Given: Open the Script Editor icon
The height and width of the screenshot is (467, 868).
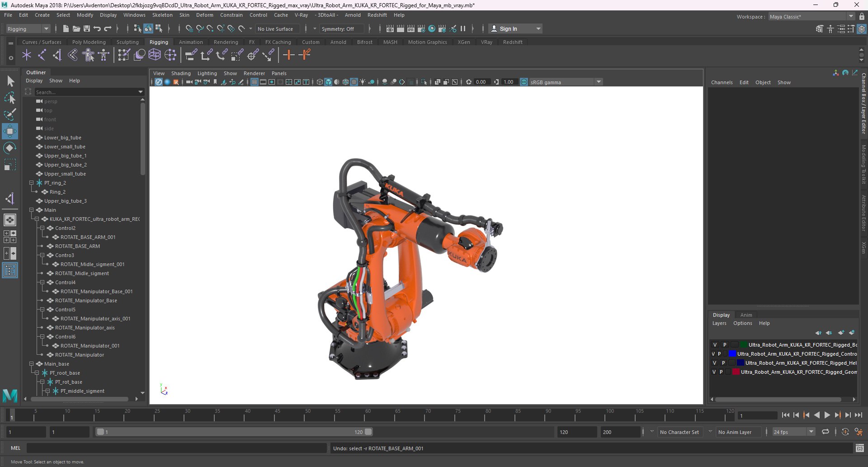Looking at the screenshot, I should pos(860,448).
